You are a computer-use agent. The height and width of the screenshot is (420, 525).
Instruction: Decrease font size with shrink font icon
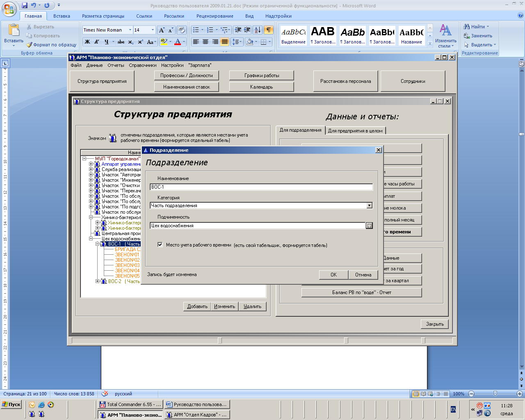pyautogui.click(x=171, y=30)
